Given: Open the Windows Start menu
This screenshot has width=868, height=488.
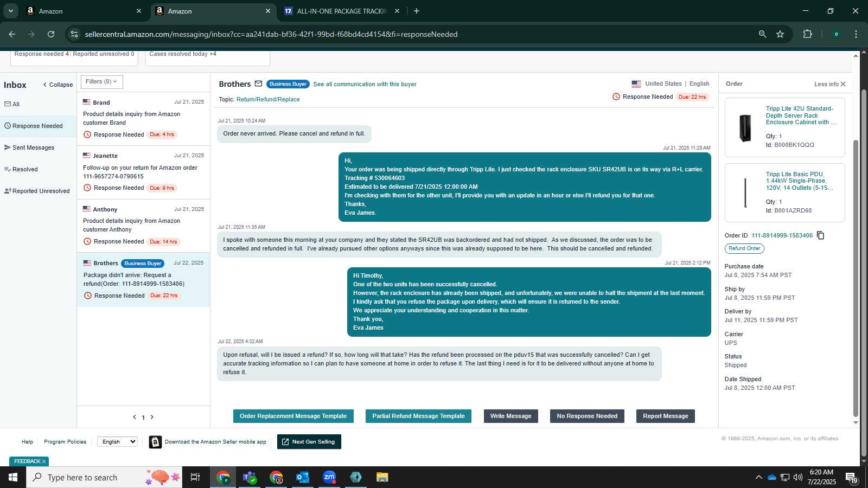Looking at the screenshot, I should coord(13,477).
